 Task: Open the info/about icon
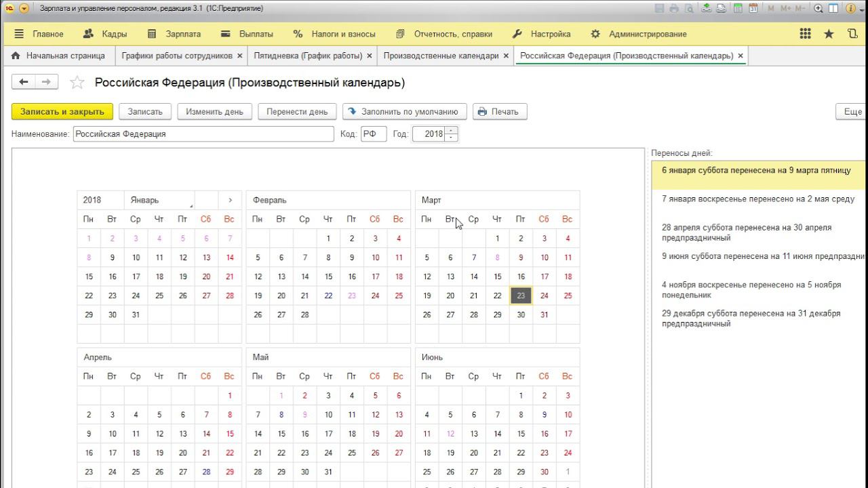[851, 8]
